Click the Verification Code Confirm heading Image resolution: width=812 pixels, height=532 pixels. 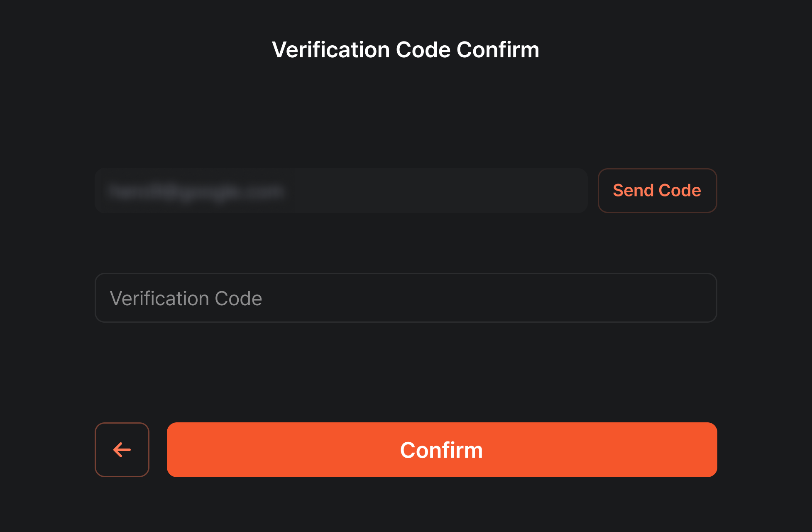click(x=406, y=50)
